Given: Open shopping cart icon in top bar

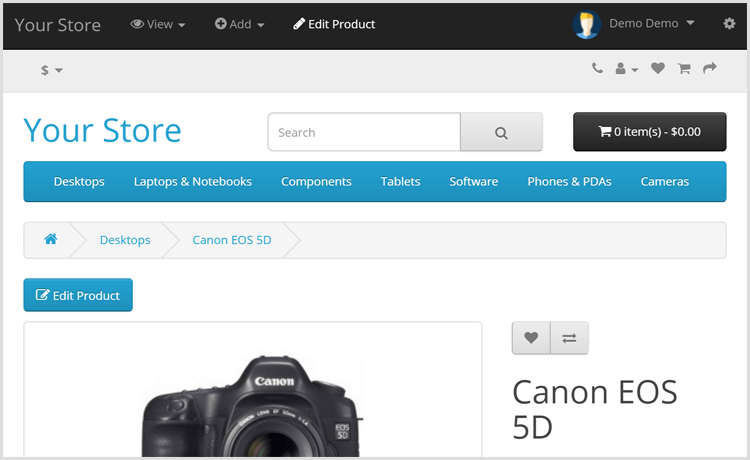Looking at the screenshot, I should (684, 69).
